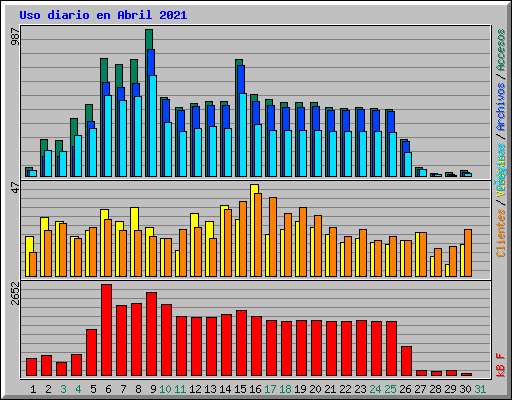Viewport: 512px width, 400px height.
Task: Click the red KB bar for day 5
Action: (x=92, y=353)
